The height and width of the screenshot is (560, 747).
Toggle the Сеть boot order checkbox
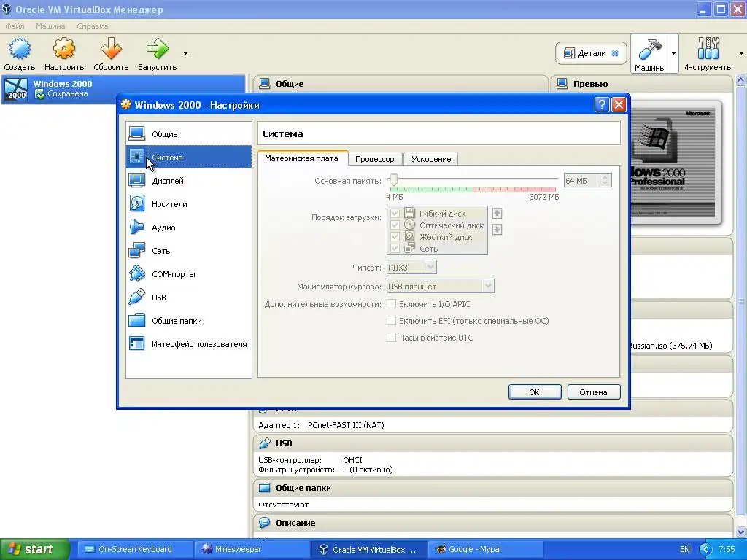[395, 249]
